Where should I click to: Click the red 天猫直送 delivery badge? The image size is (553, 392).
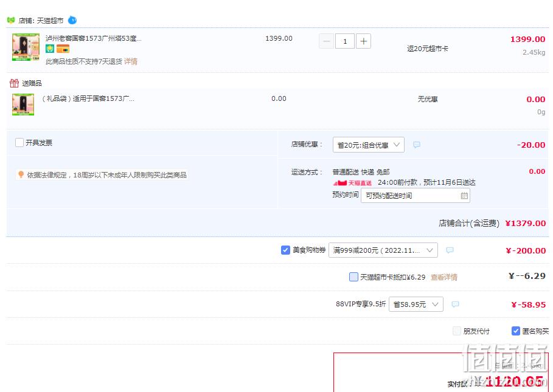click(x=352, y=183)
